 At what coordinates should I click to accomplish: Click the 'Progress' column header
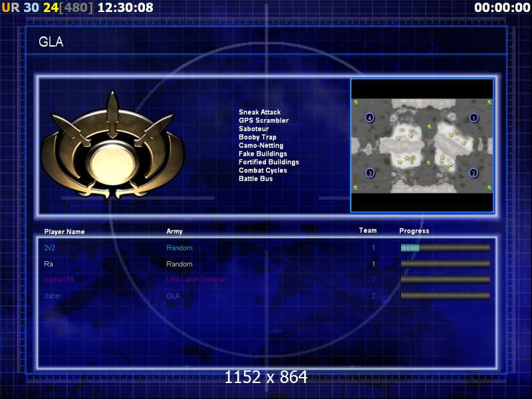coord(414,231)
